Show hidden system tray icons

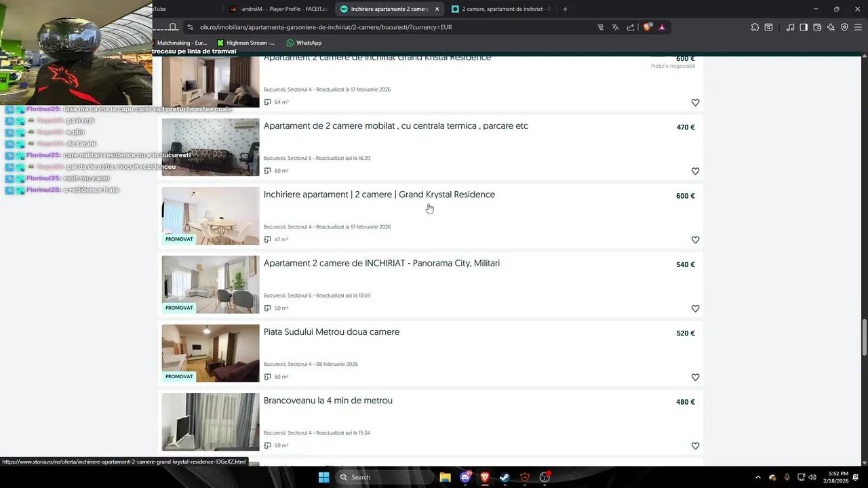(758, 477)
